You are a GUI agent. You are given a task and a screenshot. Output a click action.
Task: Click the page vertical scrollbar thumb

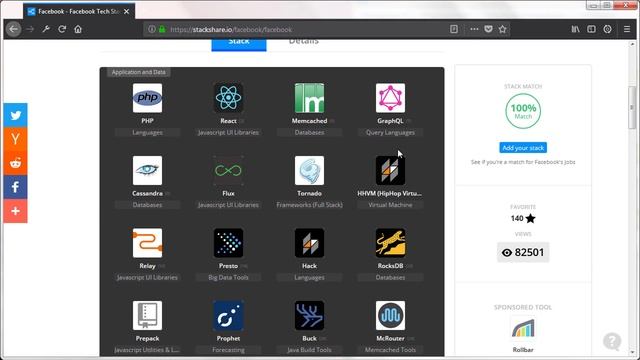tap(632, 107)
